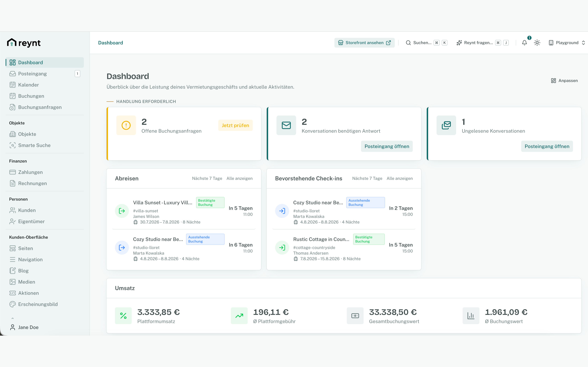
Task: Click the Dashboard breadcrumb in header
Action: pyautogui.click(x=111, y=43)
